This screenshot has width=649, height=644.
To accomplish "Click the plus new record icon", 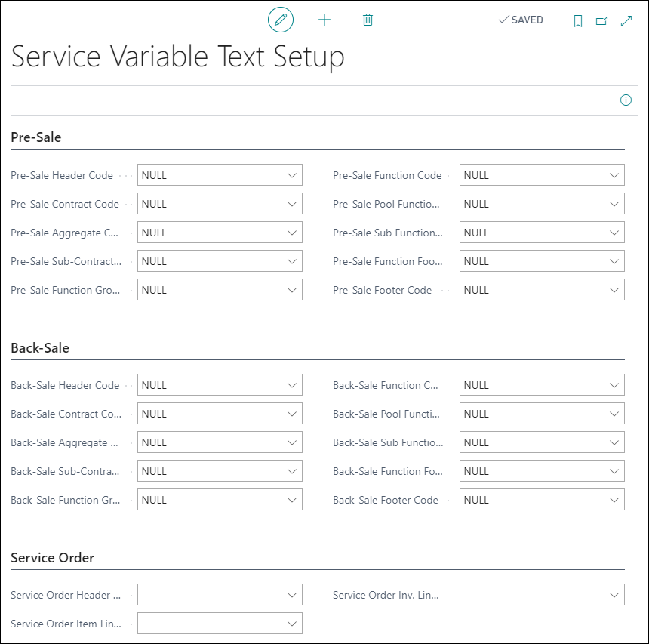I will (x=324, y=20).
